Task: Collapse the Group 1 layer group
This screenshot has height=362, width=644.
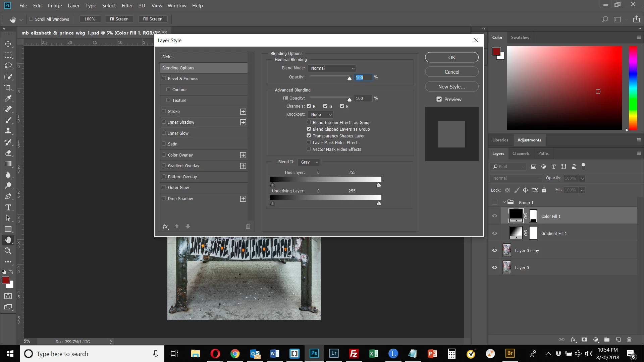Action: click(x=504, y=202)
